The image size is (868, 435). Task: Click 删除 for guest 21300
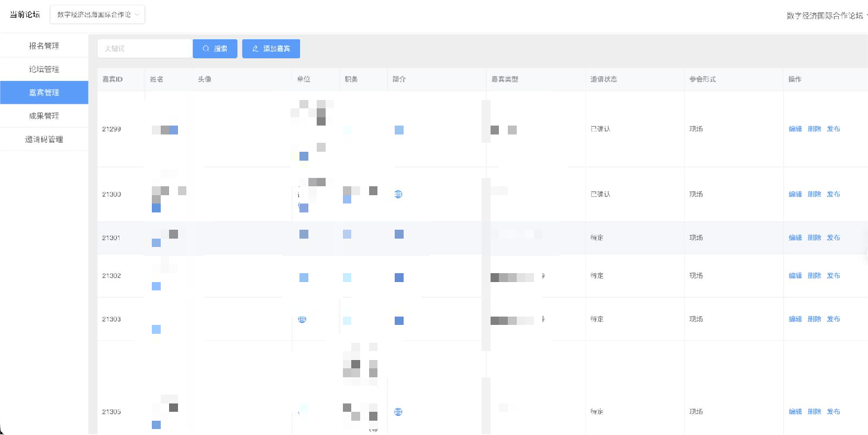coord(814,195)
